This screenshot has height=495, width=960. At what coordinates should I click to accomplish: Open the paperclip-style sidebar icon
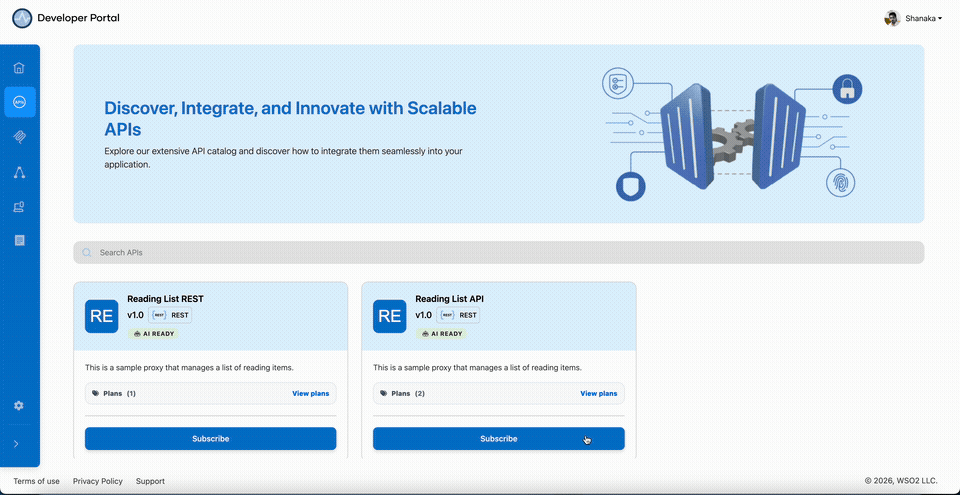pyautogui.click(x=19, y=137)
